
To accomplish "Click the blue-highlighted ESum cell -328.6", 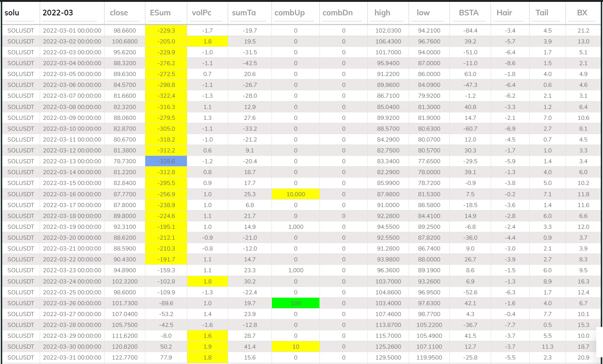I will pyautogui.click(x=166, y=161).
